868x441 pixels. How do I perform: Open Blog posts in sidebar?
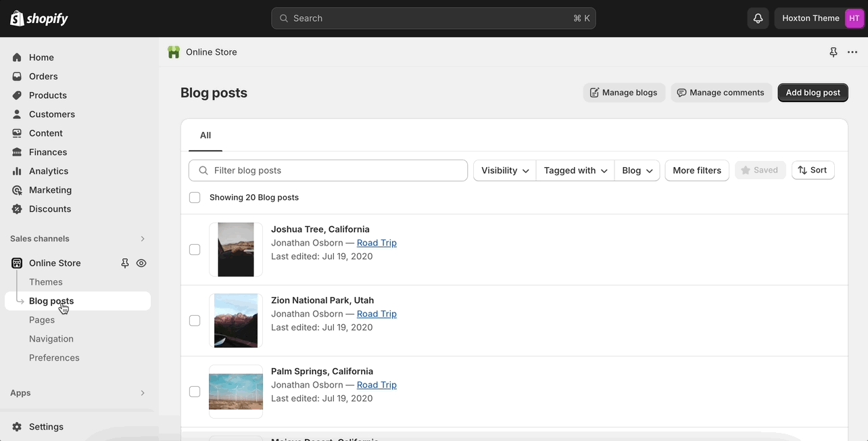tap(78, 301)
